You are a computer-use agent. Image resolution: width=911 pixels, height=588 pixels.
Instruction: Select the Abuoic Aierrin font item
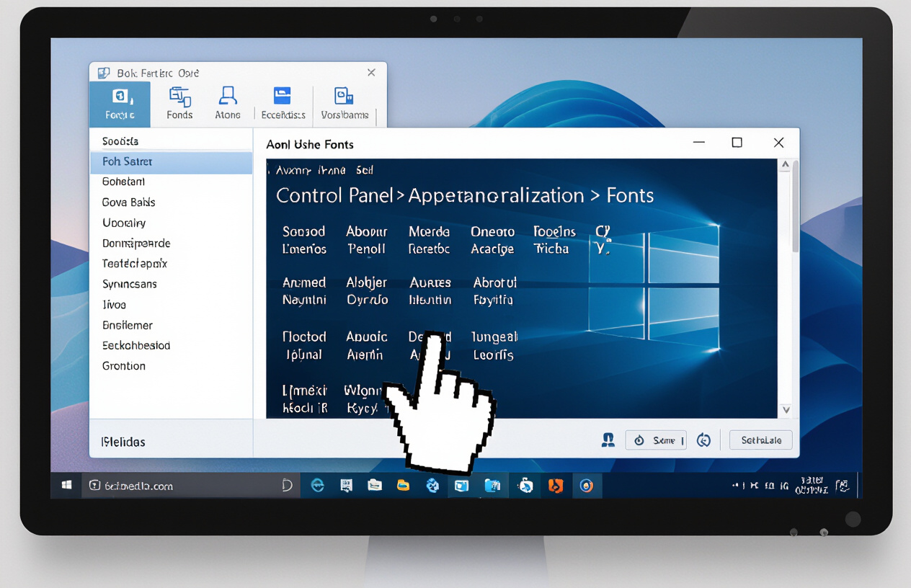click(367, 345)
